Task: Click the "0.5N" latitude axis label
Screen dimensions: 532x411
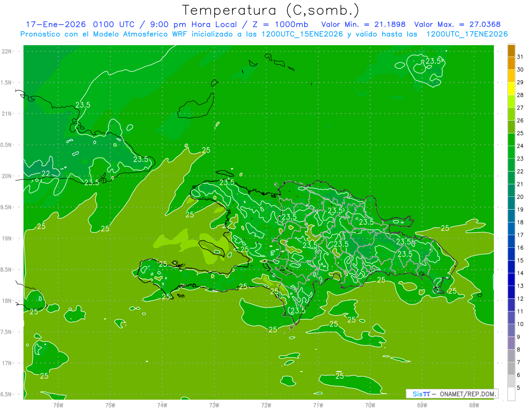Action: pos(7,145)
